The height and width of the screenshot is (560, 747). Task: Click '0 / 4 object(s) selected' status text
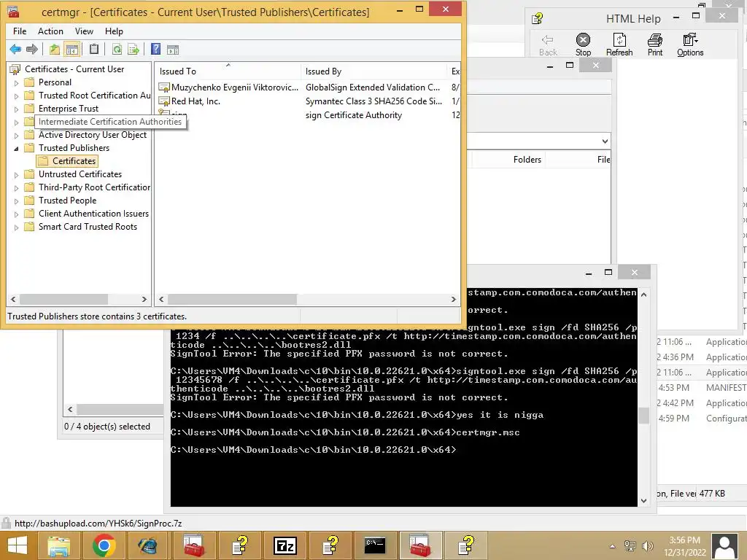click(x=107, y=426)
